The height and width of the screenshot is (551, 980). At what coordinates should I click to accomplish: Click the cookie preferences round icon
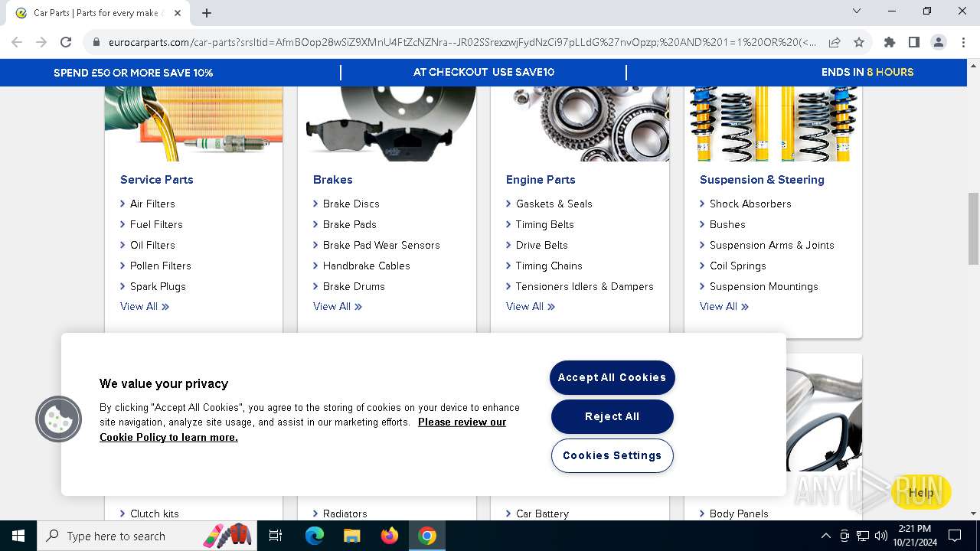point(58,419)
